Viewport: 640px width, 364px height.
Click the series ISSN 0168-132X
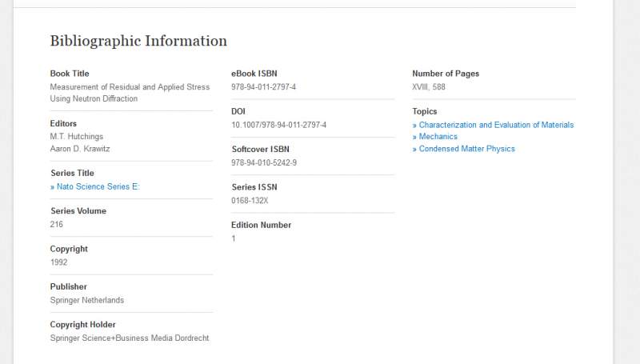coord(250,201)
